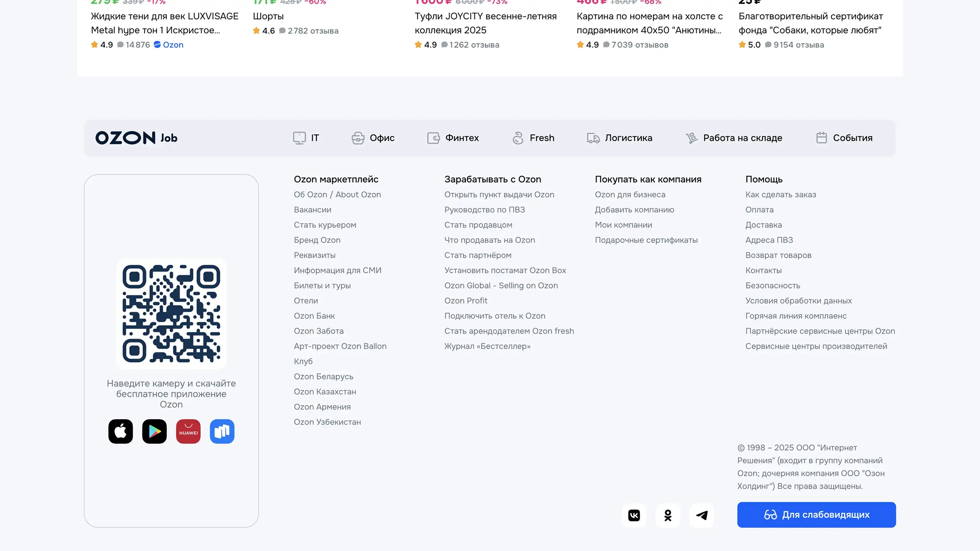The height and width of the screenshot is (551, 980).
Task: Open the Шорты product title
Action: [x=268, y=16]
